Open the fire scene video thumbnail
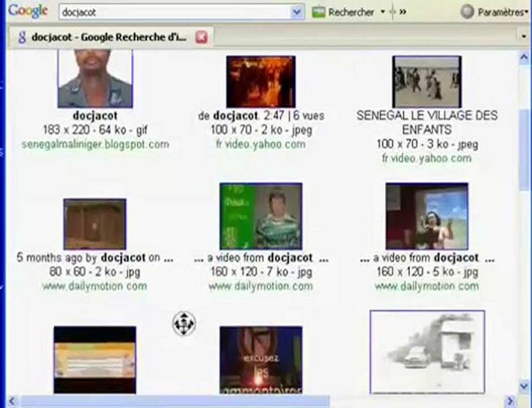Viewport: 532px width, 408px height. click(x=261, y=82)
